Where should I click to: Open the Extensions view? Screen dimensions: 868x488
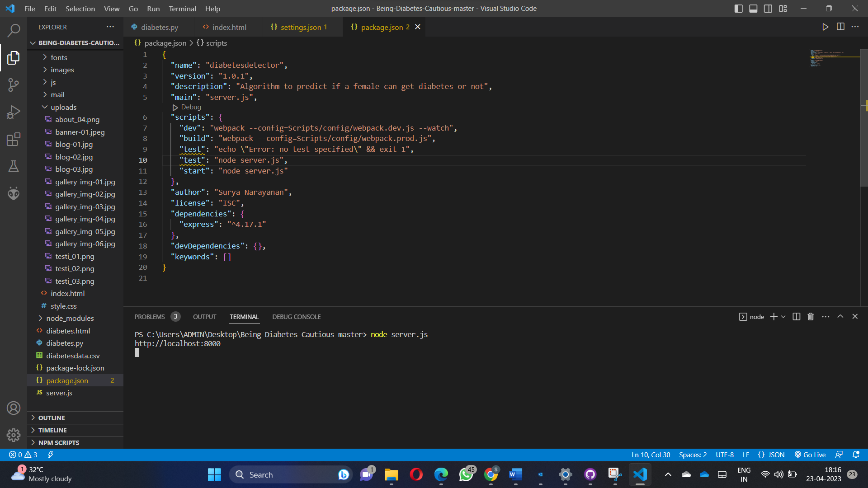point(14,139)
